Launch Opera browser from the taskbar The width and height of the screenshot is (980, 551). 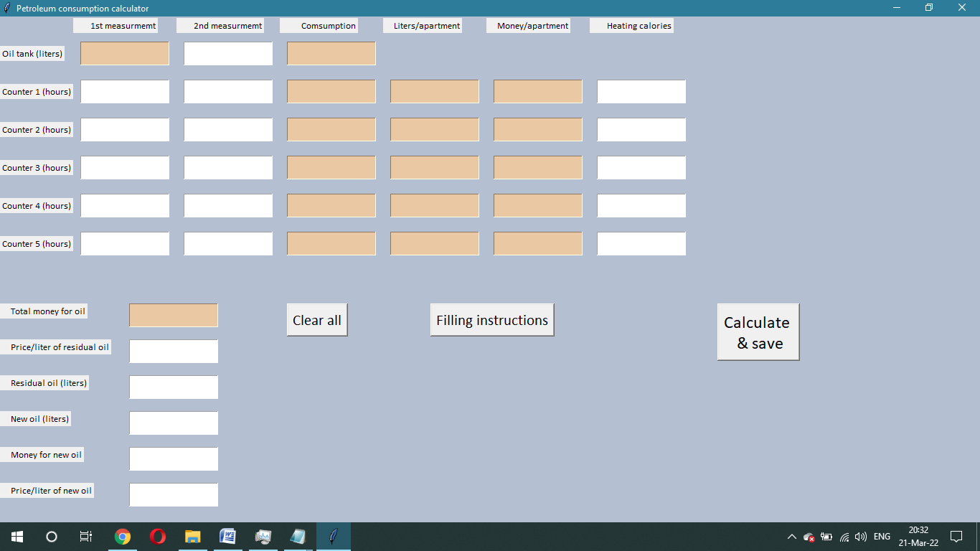(157, 536)
